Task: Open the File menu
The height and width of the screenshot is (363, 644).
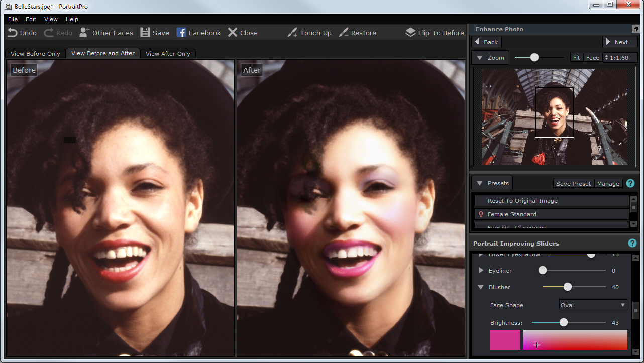Action: click(x=13, y=19)
